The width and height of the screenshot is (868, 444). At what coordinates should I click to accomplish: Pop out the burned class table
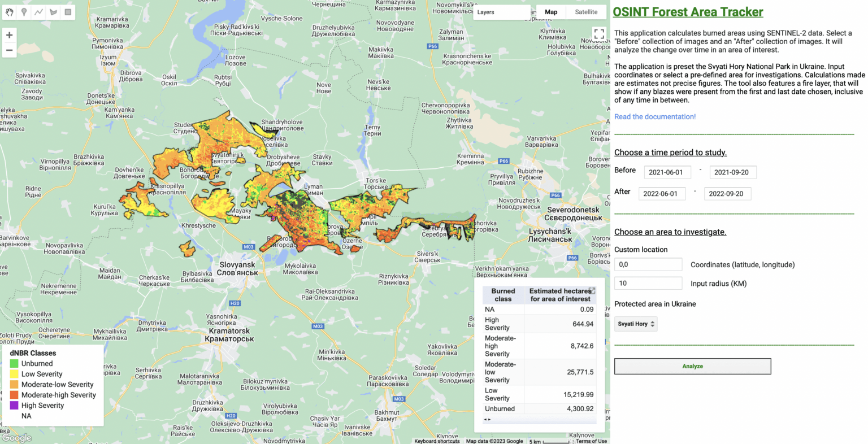[x=592, y=290]
